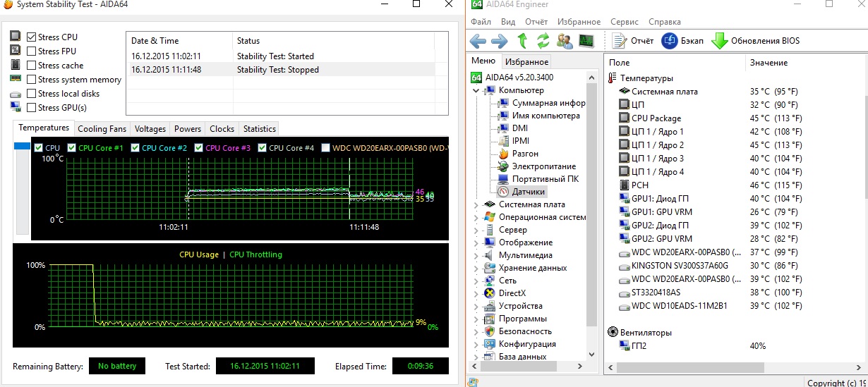Expand the База данных tree node

coord(476,357)
